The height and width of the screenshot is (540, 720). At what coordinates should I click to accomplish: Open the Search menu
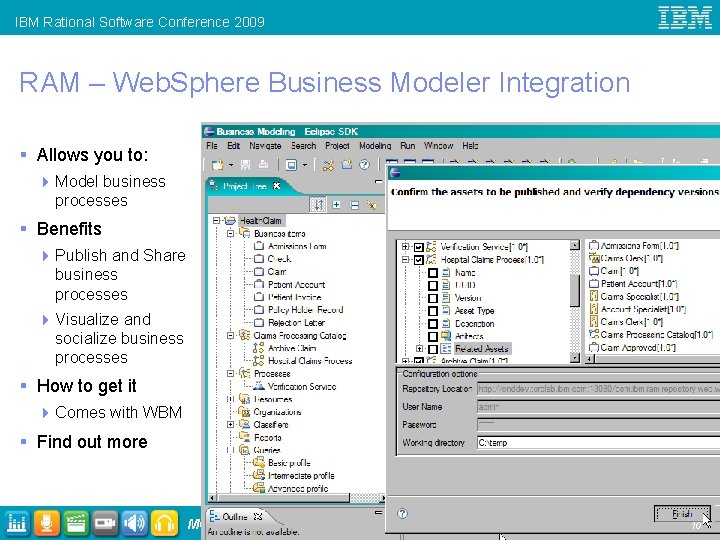pyautogui.click(x=303, y=146)
